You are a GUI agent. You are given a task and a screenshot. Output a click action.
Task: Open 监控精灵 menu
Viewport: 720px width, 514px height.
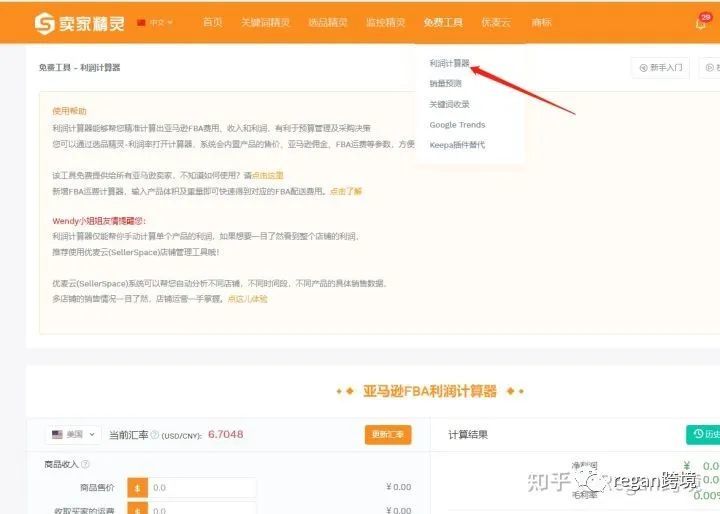pyautogui.click(x=386, y=23)
